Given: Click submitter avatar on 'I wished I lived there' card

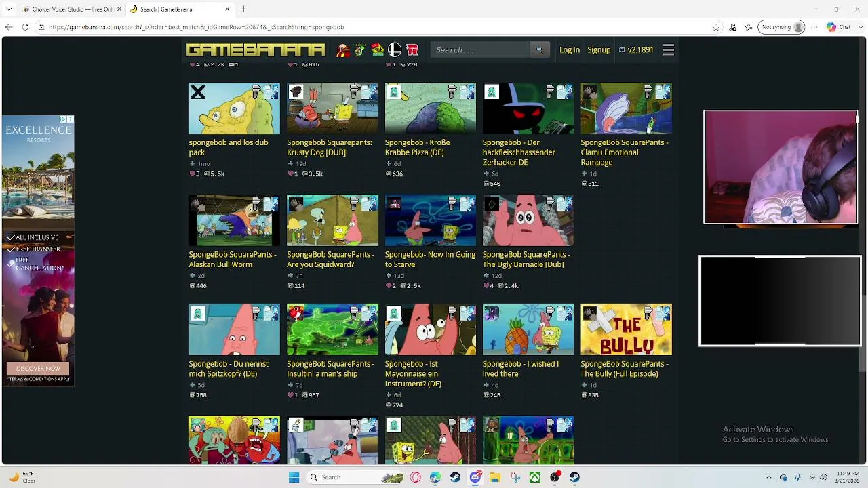Looking at the screenshot, I should pyautogui.click(x=492, y=313).
